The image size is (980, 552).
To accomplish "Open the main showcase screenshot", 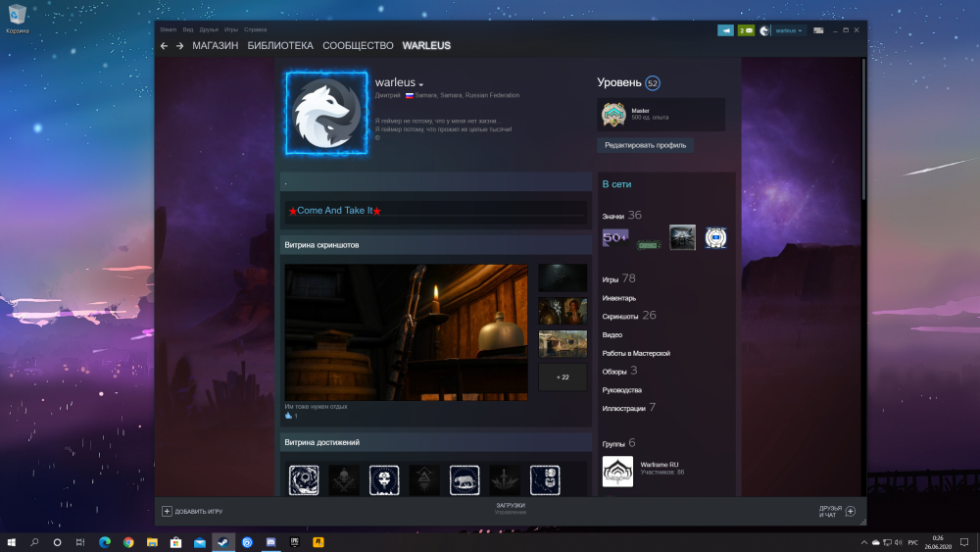I will click(x=406, y=332).
